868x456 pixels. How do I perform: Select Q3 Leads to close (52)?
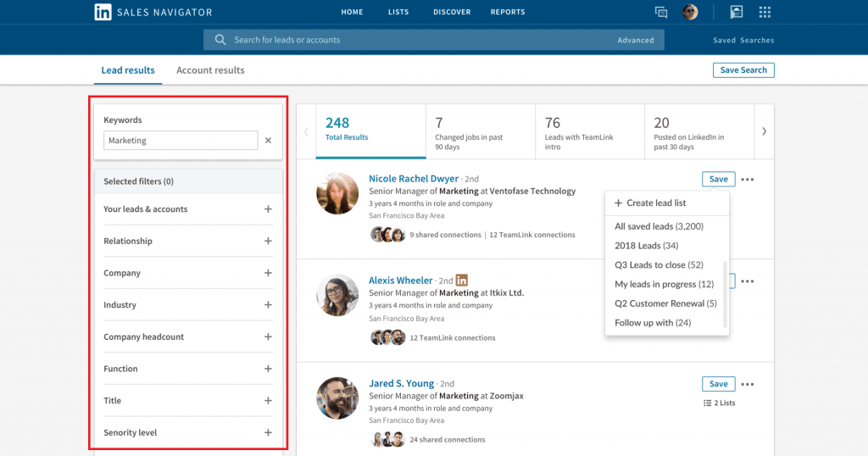659,265
